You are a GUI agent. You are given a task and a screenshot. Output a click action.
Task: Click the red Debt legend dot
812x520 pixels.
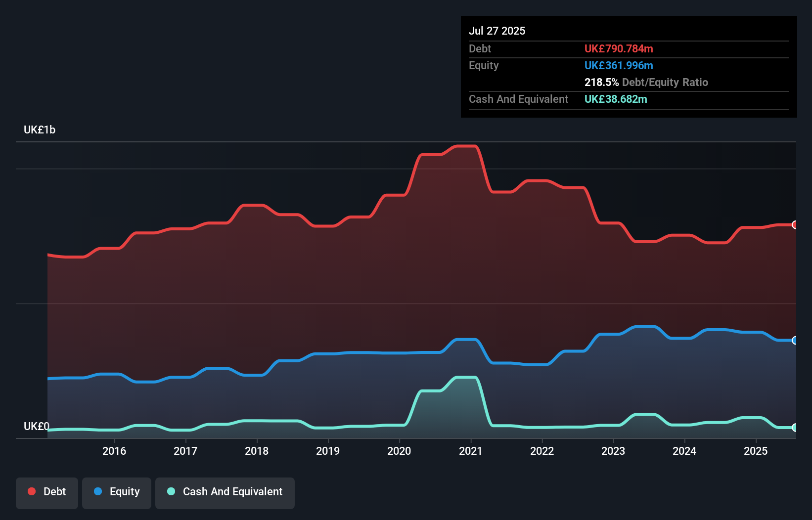point(32,491)
